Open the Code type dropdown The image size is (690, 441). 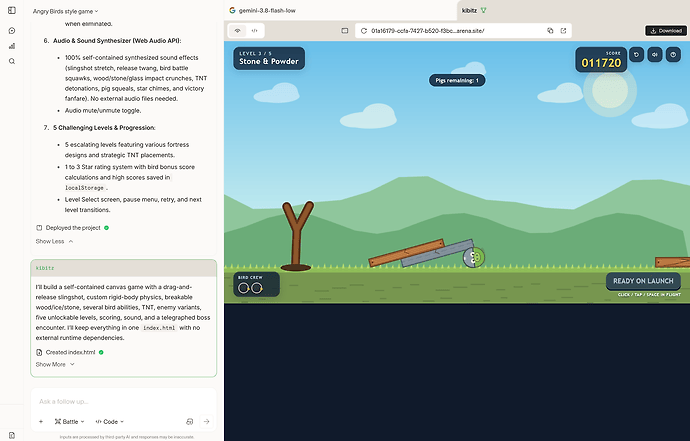[110, 422]
